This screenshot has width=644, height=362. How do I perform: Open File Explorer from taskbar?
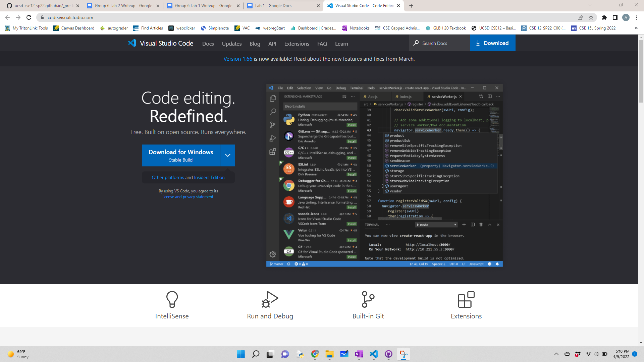[329, 354]
